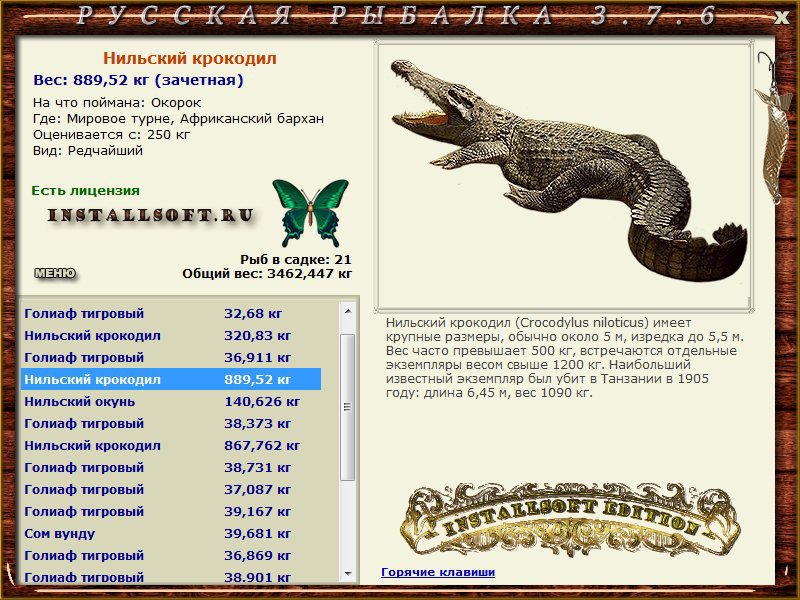
Task: Click the Есть лицензия green label
Action: (x=85, y=190)
